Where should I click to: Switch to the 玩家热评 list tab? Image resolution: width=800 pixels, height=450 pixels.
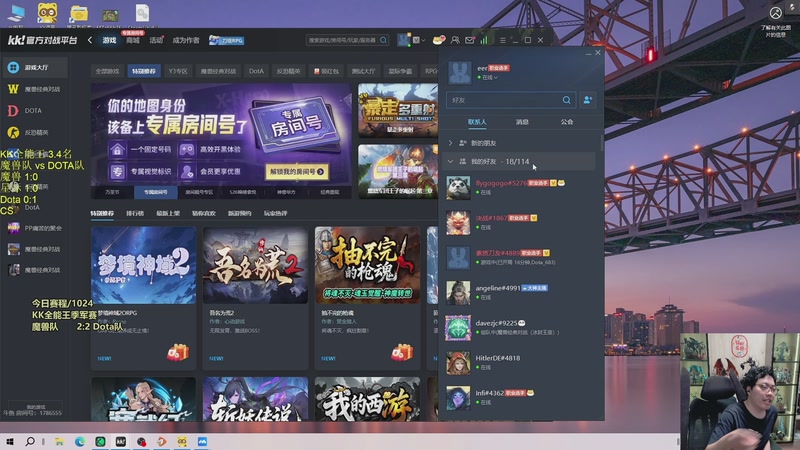276,213
